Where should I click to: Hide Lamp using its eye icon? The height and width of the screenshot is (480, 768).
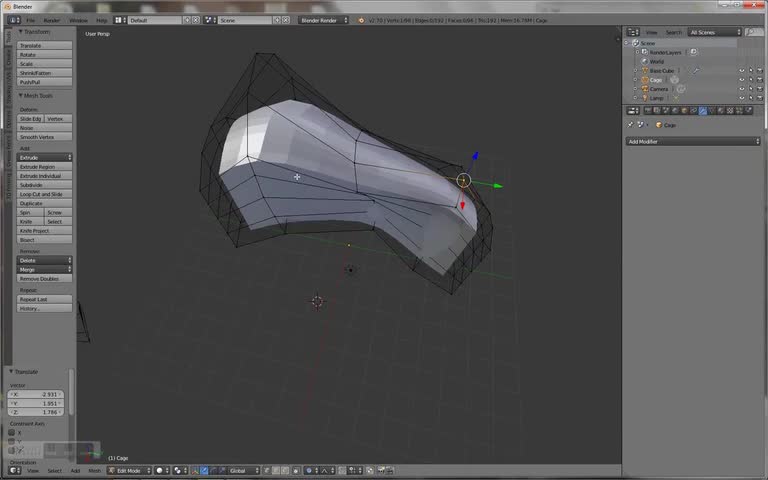742,98
